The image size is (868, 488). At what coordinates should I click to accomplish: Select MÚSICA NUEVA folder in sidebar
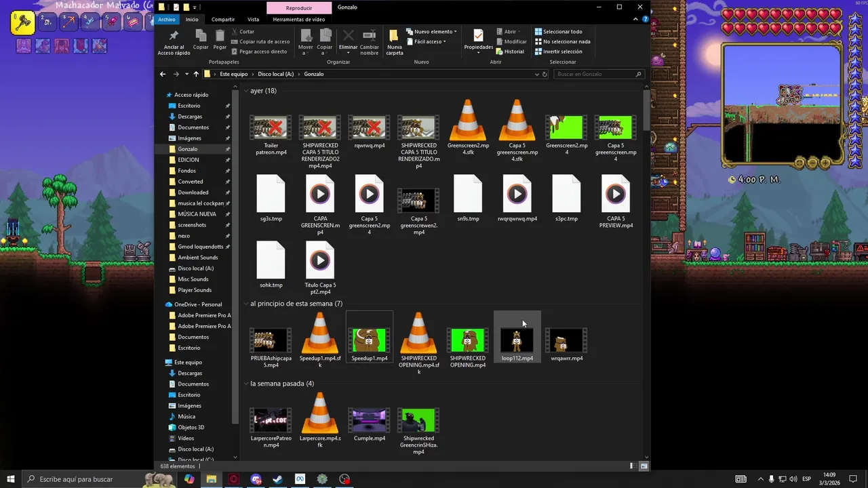(x=197, y=214)
